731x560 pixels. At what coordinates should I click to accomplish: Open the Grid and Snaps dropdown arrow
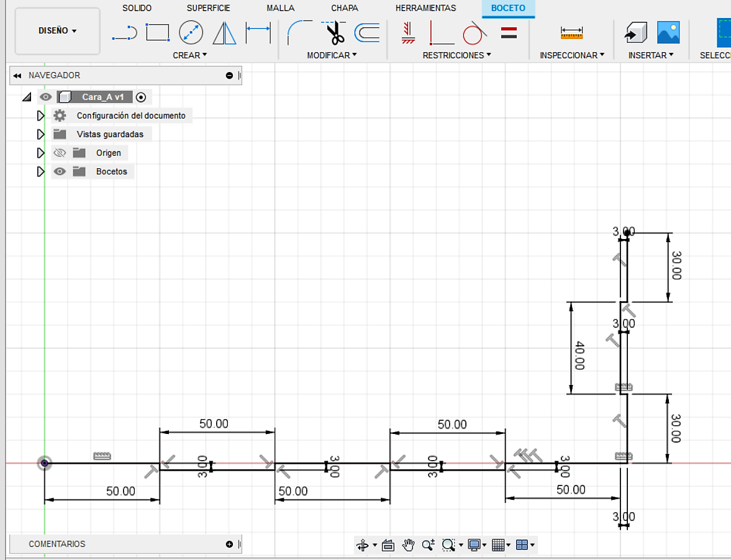508,545
